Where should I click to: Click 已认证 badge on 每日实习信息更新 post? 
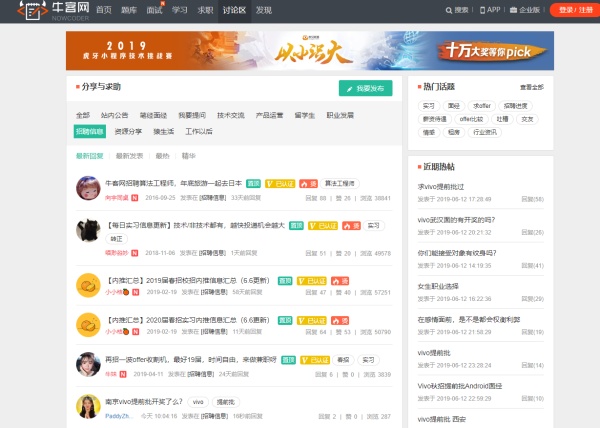tap(323, 226)
